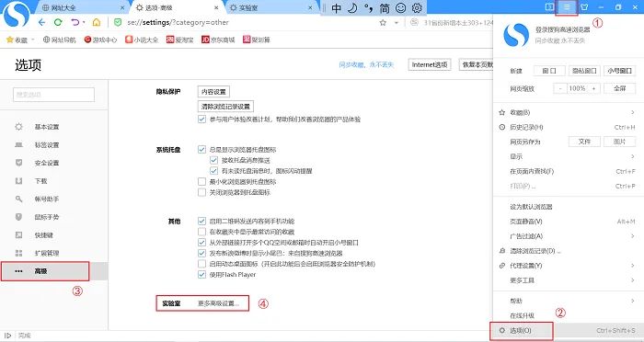Toggle 参与用户体验改善计划 checkbox
The width and height of the screenshot is (644, 342).
point(201,120)
